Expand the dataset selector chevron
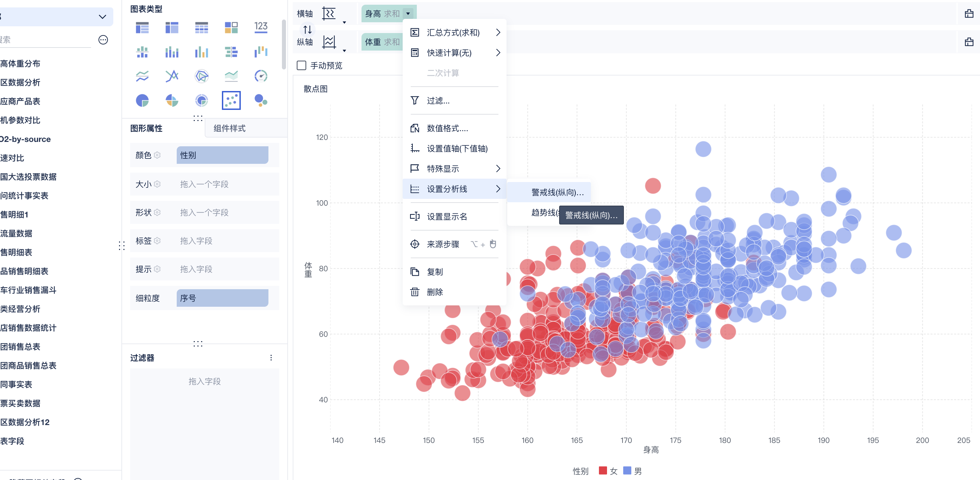 (x=102, y=17)
